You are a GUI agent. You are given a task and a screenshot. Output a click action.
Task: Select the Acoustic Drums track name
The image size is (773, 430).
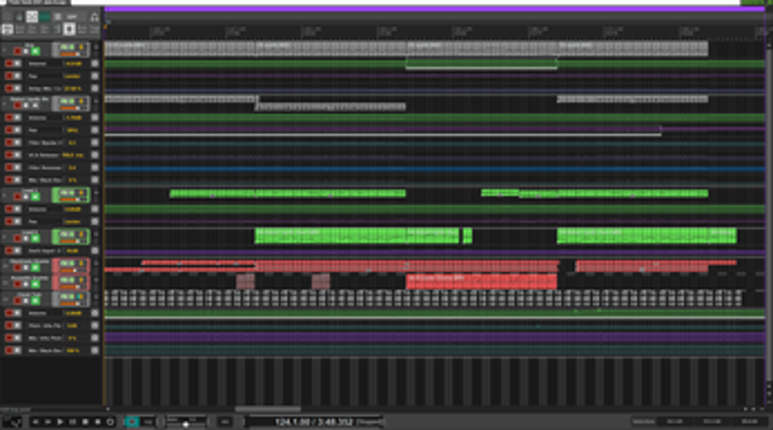click(x=31, y=278)
